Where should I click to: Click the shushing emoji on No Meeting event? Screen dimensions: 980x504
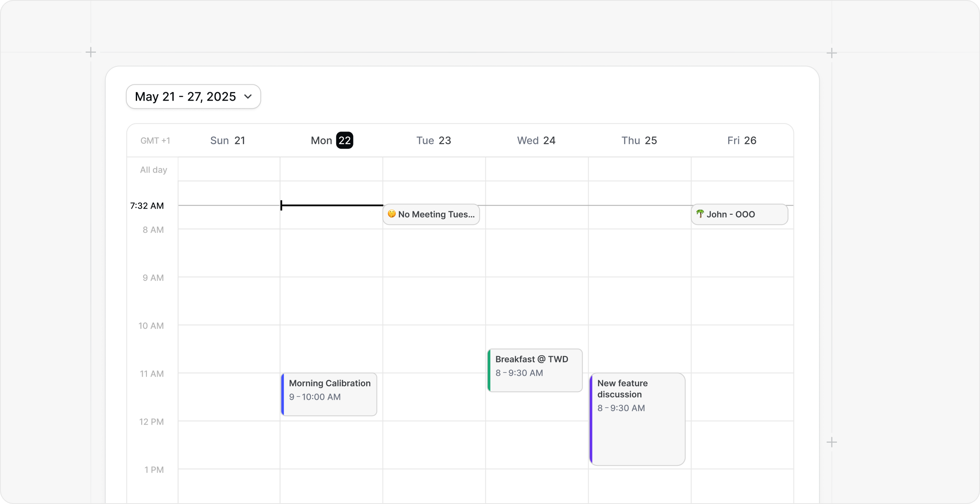(391, 213)
